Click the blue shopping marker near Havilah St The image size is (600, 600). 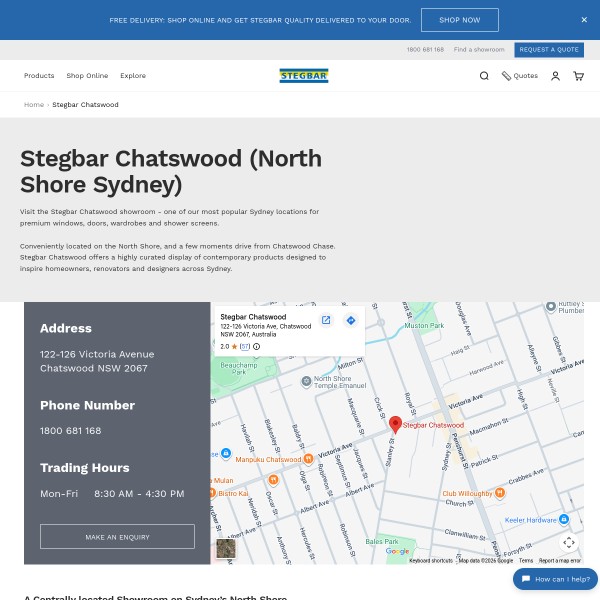click(226, 453)
